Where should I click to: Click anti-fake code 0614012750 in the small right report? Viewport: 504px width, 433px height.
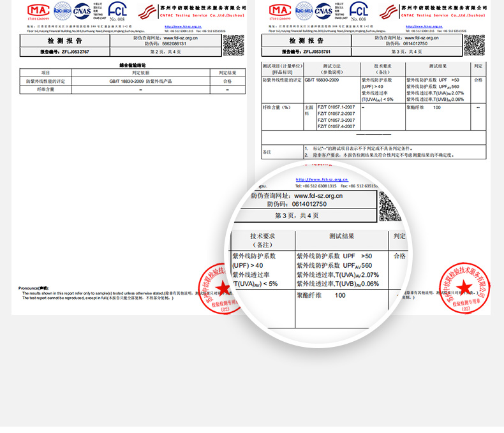[x=415, y=44]
